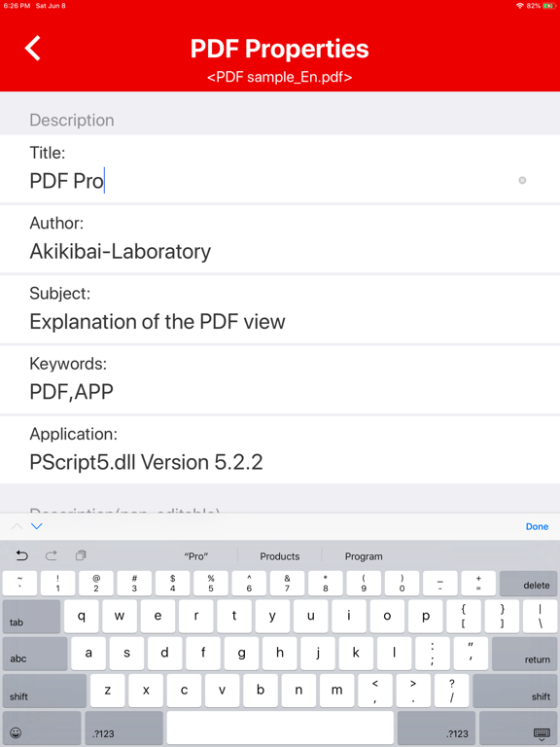Tap the g key
Viewport: 560px width, 747px height.
pyautogui.click(x=241, y=654)
